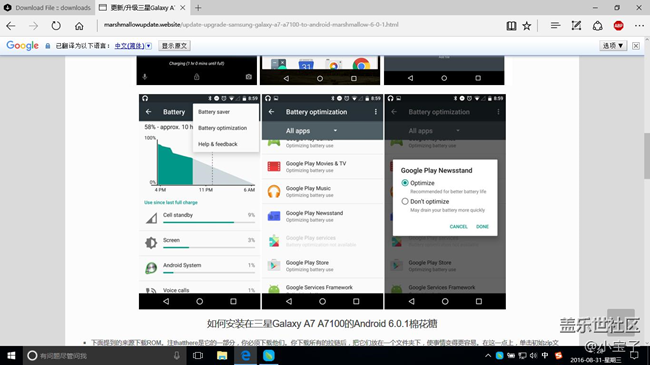Click the red ABP extension icon
The width and height of the screenshot is (650, 365).
[x=618, y=26]
